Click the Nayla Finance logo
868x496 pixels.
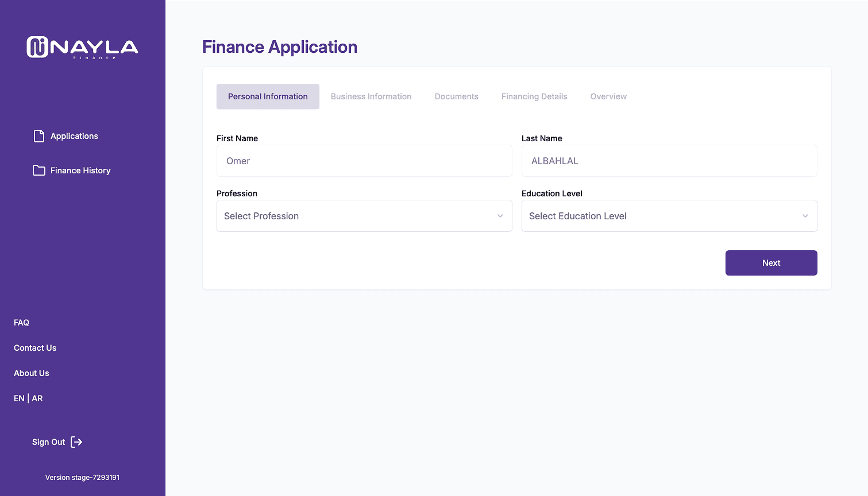point(82,48)
